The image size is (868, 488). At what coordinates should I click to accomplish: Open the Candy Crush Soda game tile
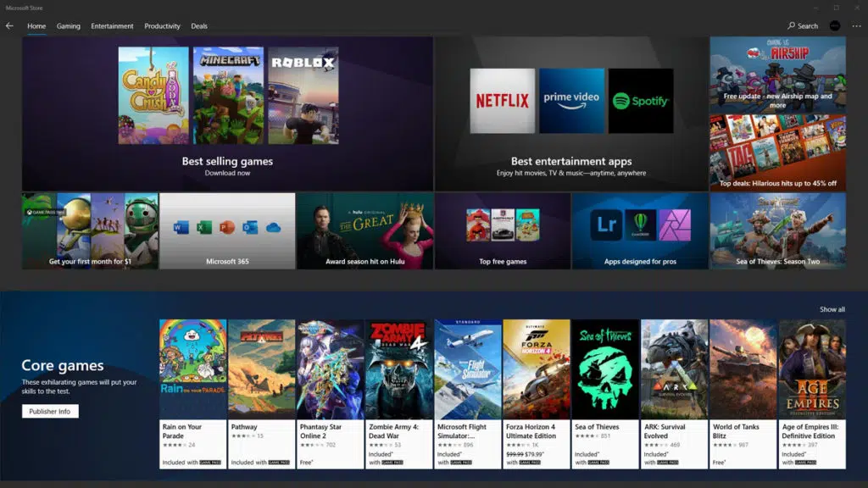pyautogui.click(x=153, y=95)
